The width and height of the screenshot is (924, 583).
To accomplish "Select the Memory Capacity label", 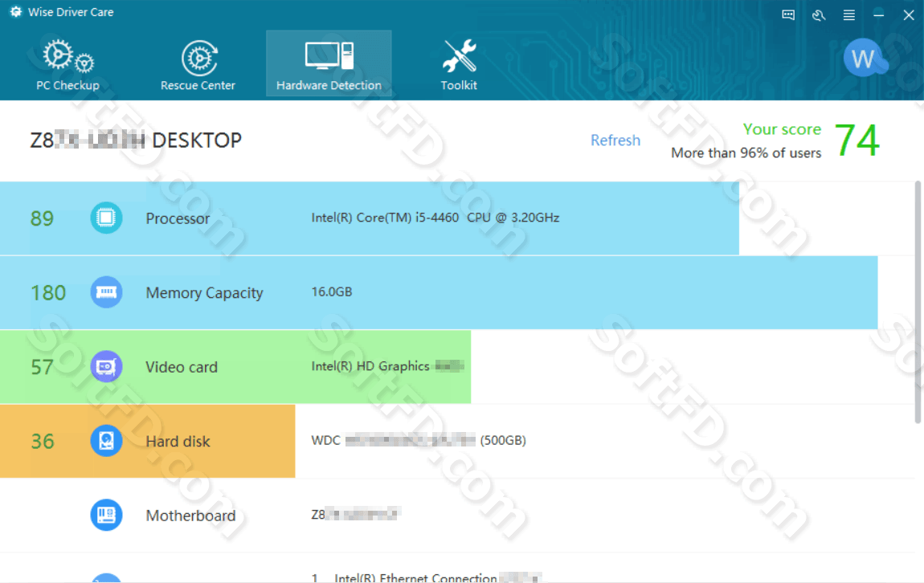I will point(204,292).
